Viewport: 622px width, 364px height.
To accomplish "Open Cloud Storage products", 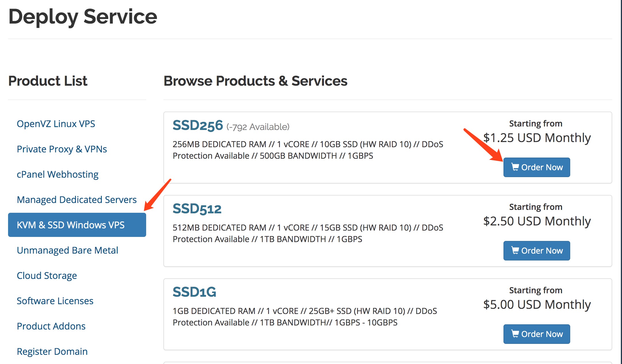I will pos(47,275).
